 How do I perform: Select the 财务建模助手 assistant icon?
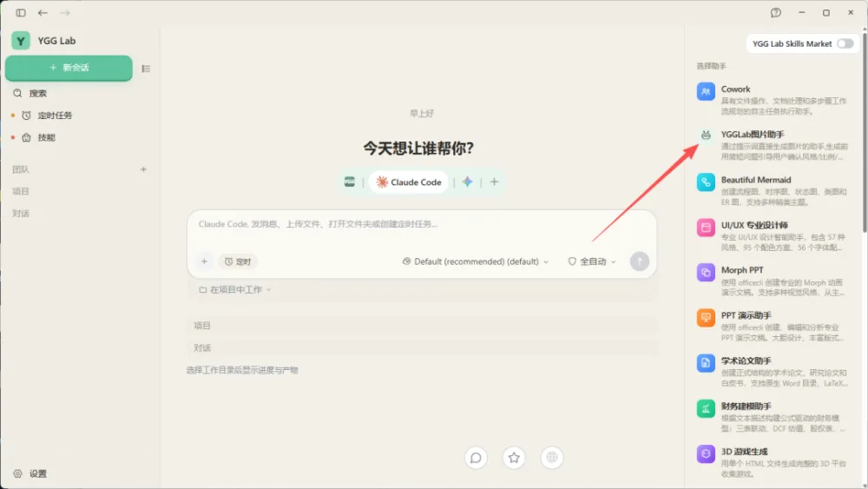(706, 409)
